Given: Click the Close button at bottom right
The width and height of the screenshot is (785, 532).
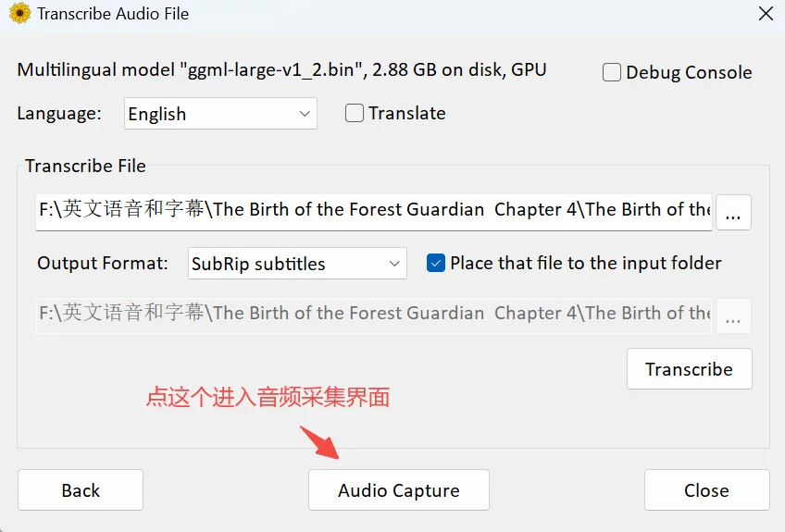Looking at the screenshot, I should coord(706,490).
